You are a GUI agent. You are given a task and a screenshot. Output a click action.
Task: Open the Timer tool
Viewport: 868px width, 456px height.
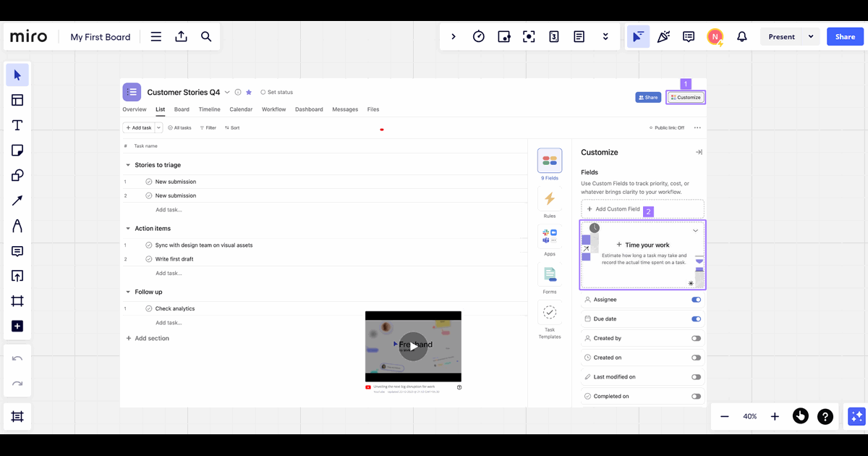click(478, 37)
